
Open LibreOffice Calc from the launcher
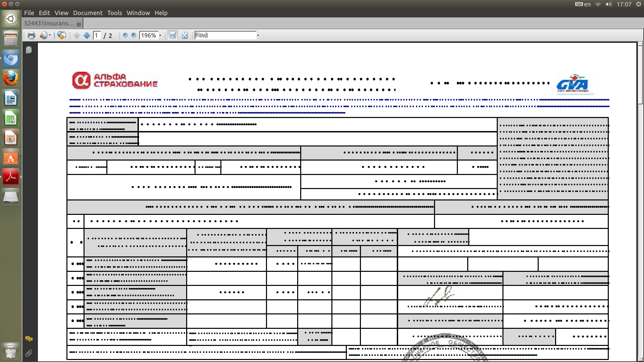tap(11, 118)
